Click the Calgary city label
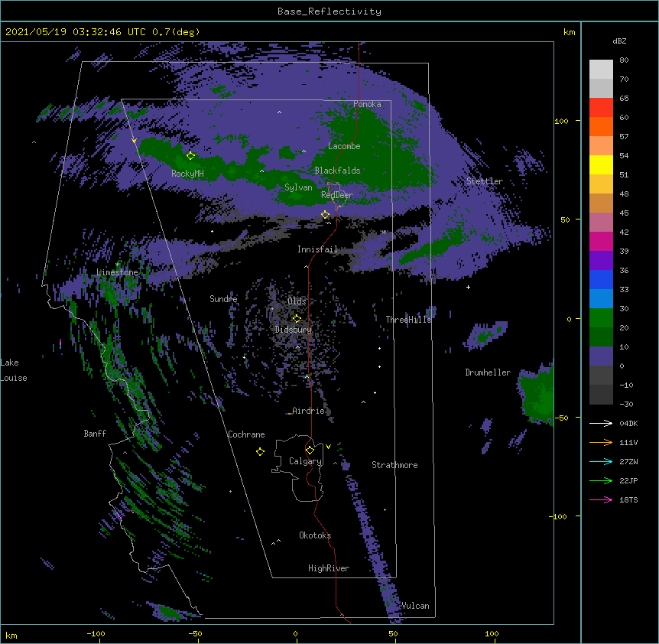The width and height of the screenshot is (659, 644). [x=306, y=461]
